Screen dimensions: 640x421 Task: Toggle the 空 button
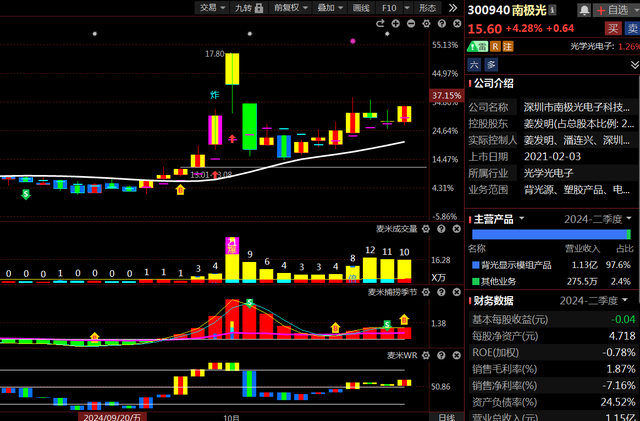tap(475, 64)
